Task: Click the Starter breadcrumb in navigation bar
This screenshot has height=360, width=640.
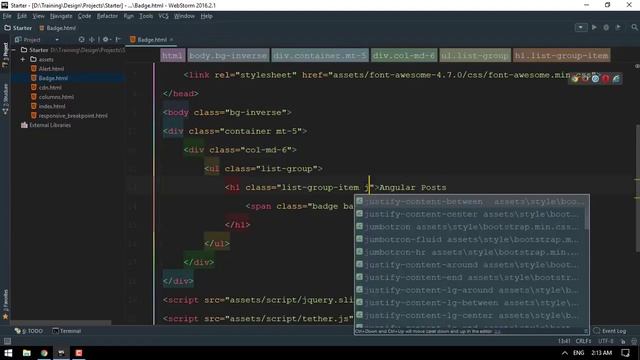Action: pos(18,28)
